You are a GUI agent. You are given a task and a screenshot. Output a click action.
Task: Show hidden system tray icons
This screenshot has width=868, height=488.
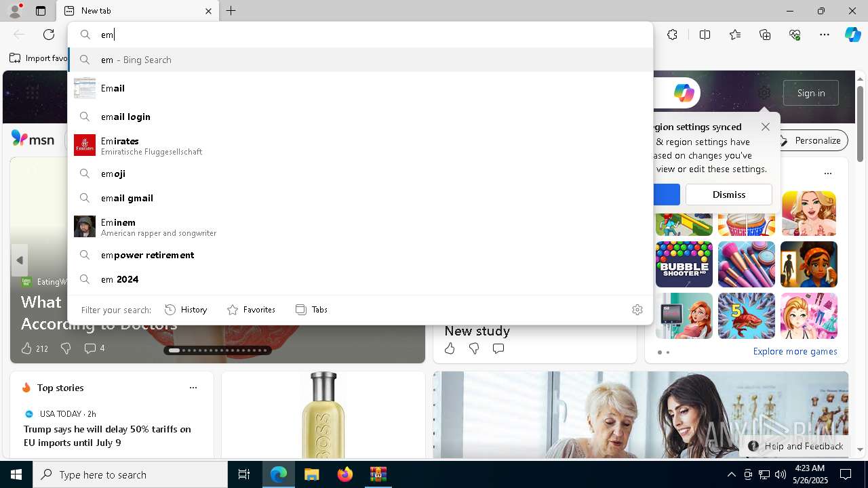pyautogui.click(x=732, y=474)
